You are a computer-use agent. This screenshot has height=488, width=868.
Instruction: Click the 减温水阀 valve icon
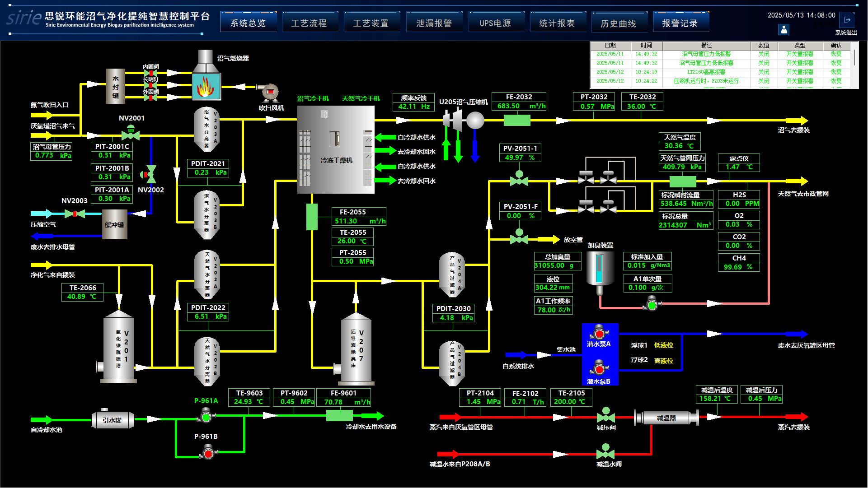[605, 451]
